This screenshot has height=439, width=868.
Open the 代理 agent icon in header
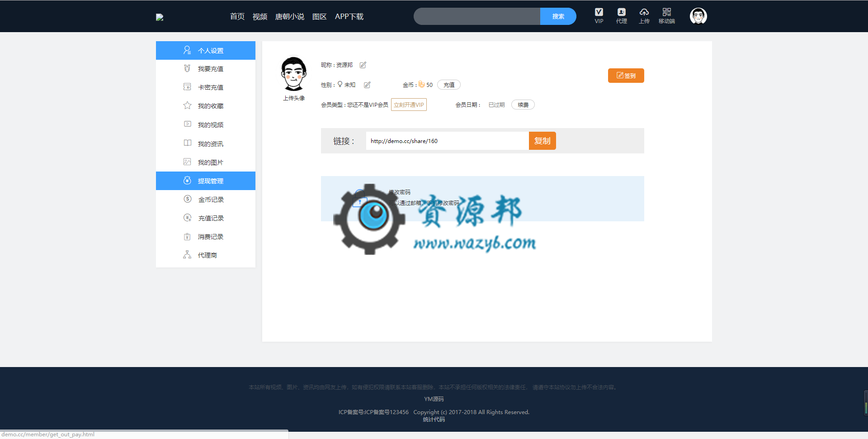point(621,16)
